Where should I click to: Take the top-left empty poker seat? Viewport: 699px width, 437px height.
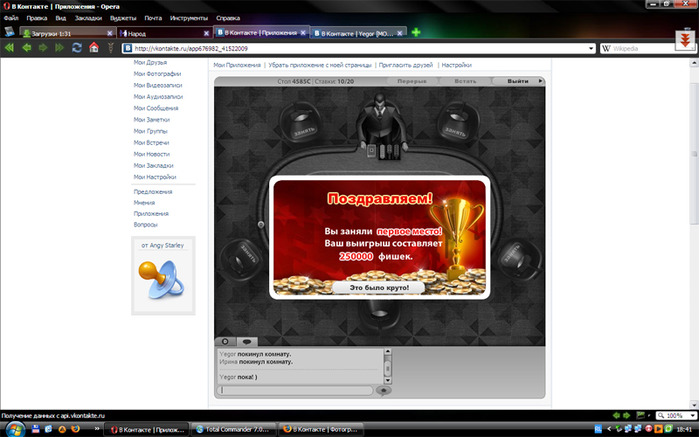pos(301,123)
